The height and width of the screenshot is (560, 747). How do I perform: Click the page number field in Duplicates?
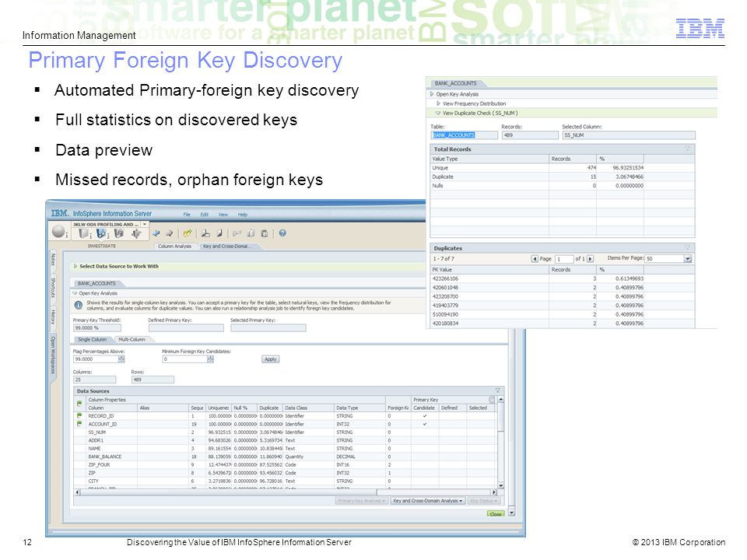564,259
